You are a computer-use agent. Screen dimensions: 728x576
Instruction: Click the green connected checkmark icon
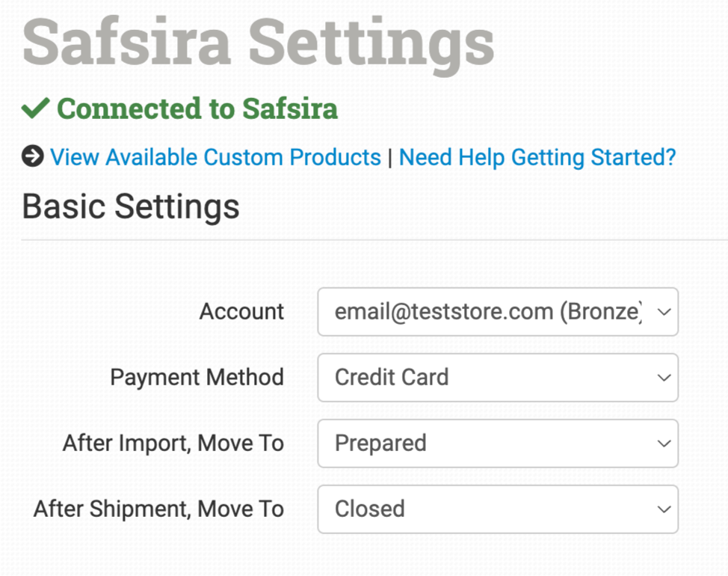click(x=35, y=109)
